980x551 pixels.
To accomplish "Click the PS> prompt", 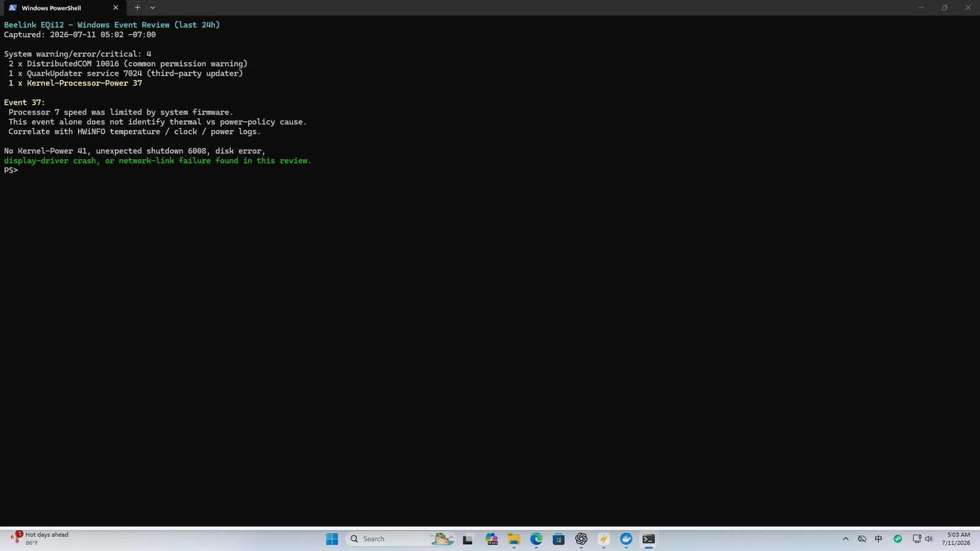I will 11,170.
